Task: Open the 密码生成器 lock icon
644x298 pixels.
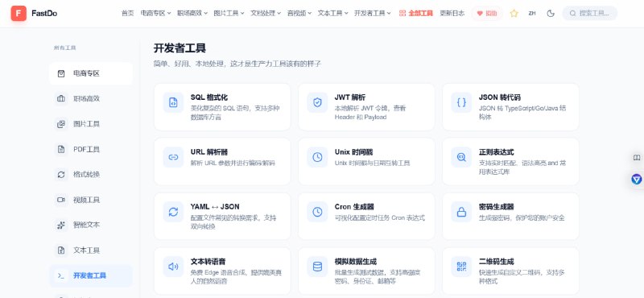Action: click(x=461, y=212)
